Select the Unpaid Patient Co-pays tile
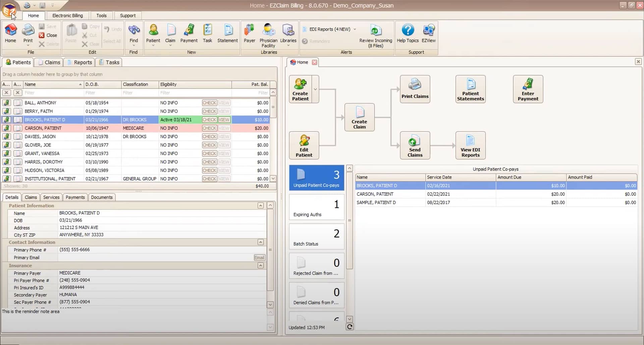Screen dimensions: 644x345 [x=317, y=178]
